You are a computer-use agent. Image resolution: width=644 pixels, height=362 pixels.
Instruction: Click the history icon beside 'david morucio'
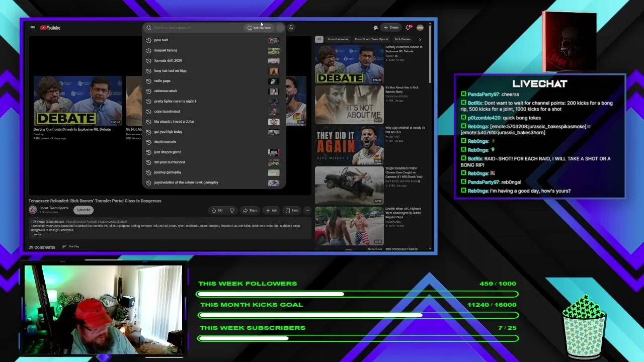[148, 142]
